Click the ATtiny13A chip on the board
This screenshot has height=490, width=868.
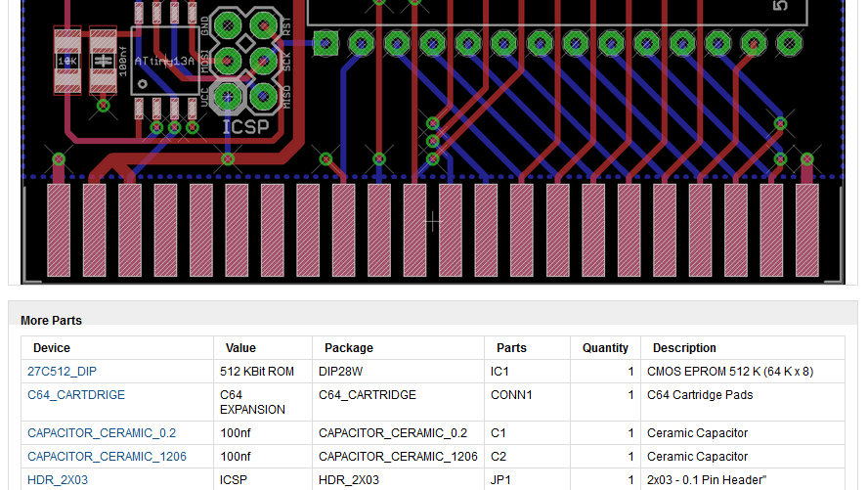(165, 61)
